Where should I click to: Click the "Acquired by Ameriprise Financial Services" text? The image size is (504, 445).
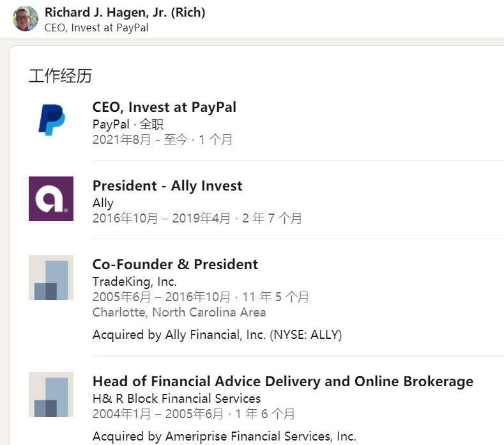[x=224, y=437]
